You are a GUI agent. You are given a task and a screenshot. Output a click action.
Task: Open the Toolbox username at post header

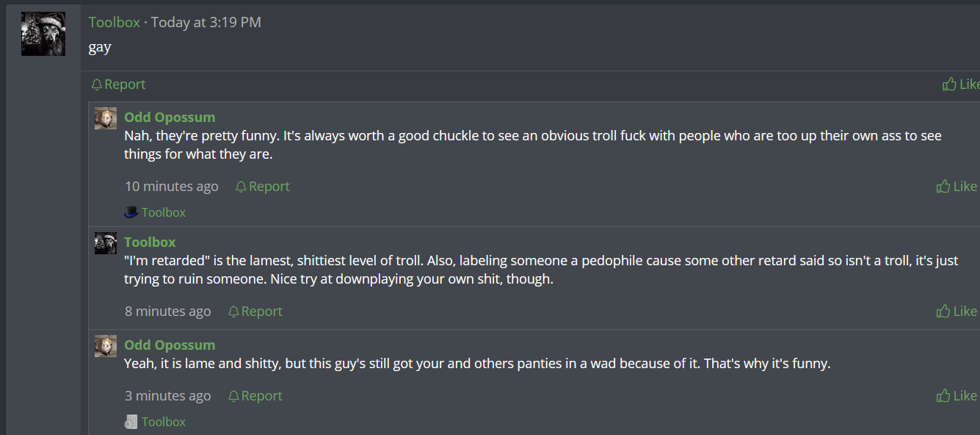click(114, 22)
